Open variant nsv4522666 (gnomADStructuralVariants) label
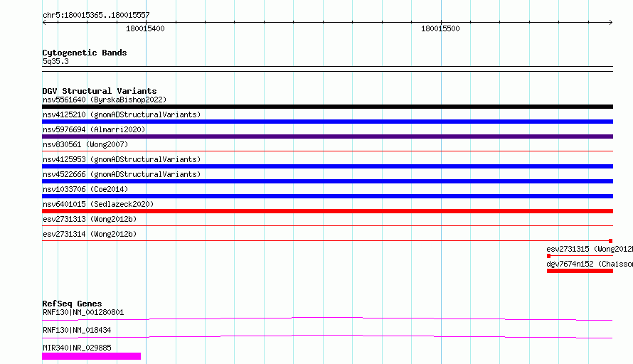633x364 pixels. [x=122, y=174]
